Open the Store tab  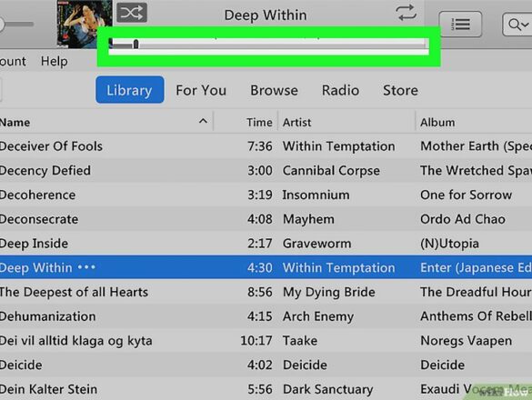click(400, 90)
